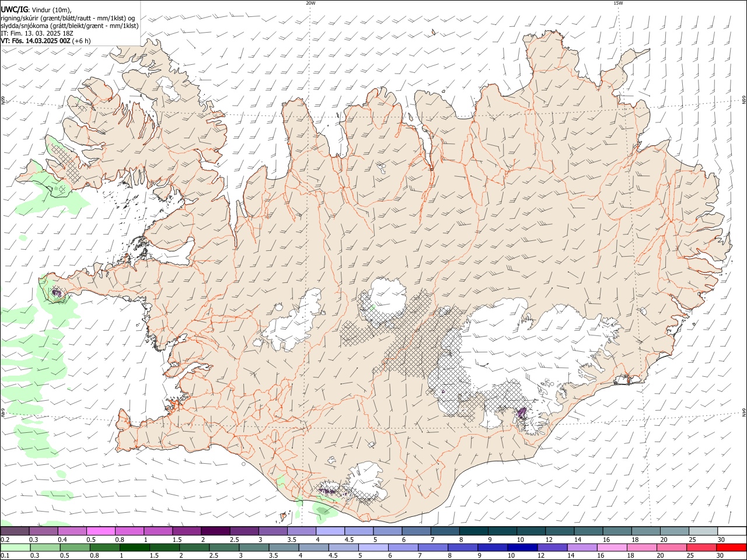The image size is (747, 560).
Task: Click upper legend swatch starting at 6
Action: [416, 531]
